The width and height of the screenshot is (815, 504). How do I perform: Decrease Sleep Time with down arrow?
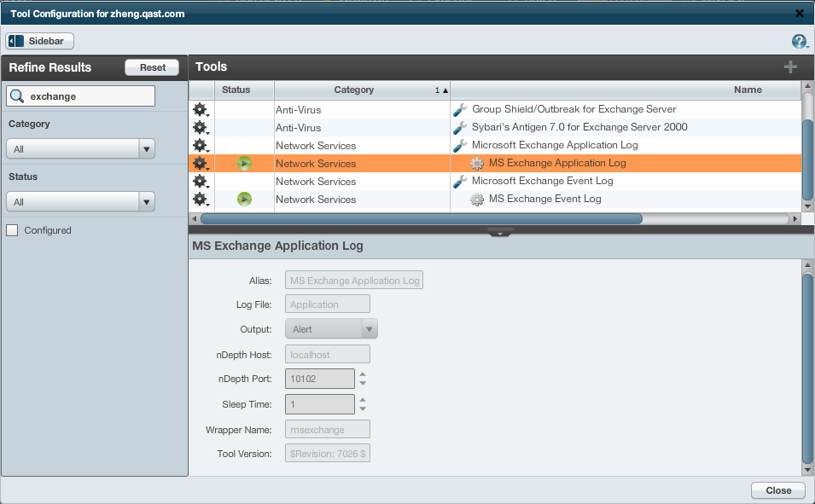pyautogui.click(x=363, y=409)
